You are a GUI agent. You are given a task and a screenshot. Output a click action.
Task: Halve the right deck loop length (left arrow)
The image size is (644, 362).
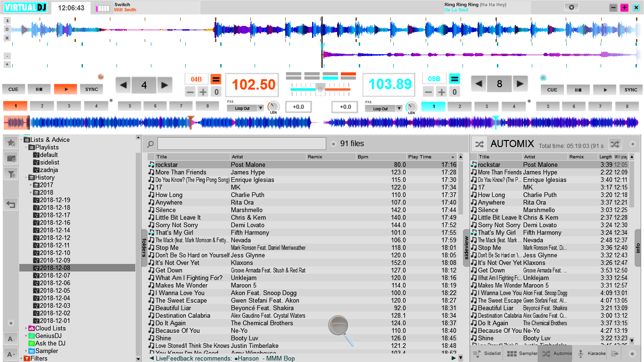[x=479, y=84]
